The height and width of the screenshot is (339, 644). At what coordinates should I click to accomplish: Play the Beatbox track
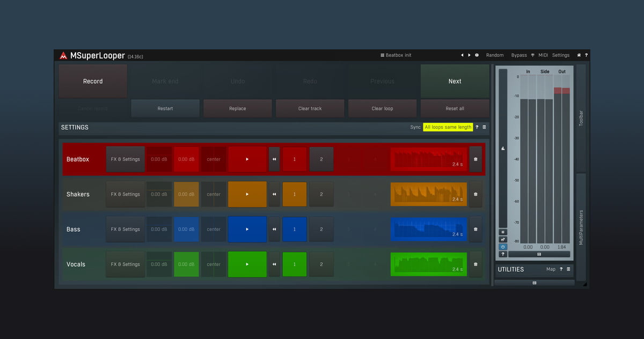[x=247, y=159]
